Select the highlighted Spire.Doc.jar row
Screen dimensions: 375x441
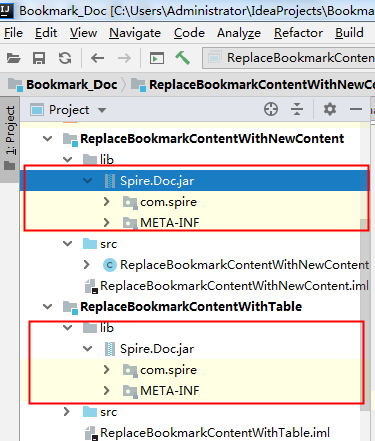coord(195,181)
